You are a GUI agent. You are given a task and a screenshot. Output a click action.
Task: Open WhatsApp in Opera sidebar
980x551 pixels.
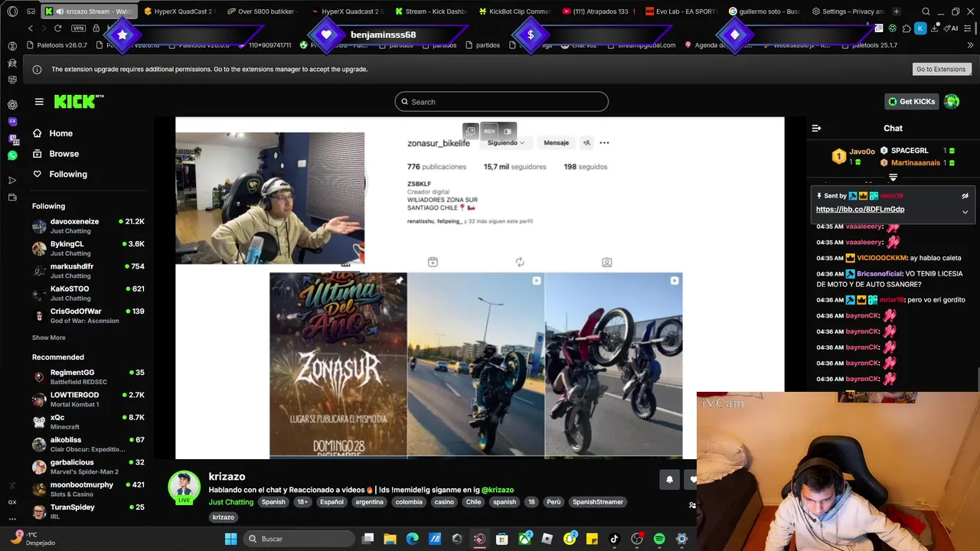click(x=12, y=155)
